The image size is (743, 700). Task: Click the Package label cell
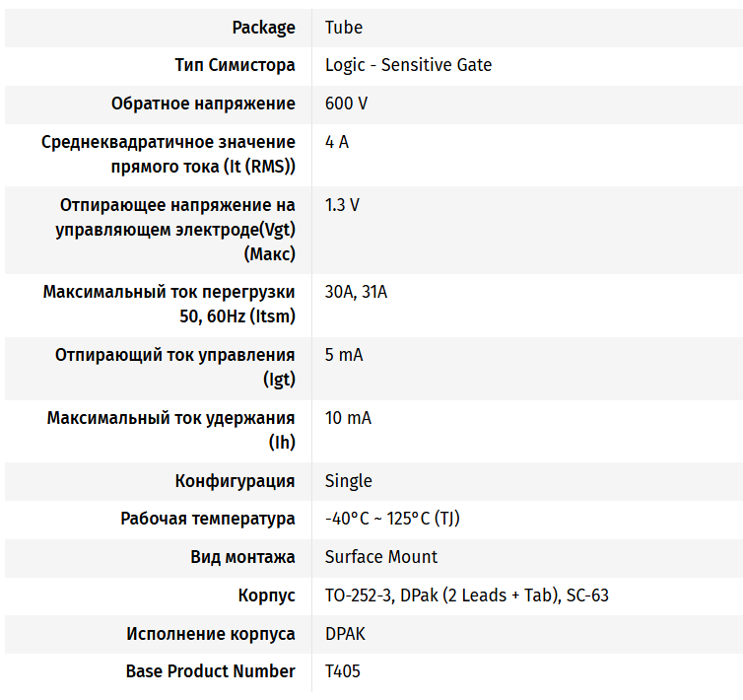[x=263, y=28]
